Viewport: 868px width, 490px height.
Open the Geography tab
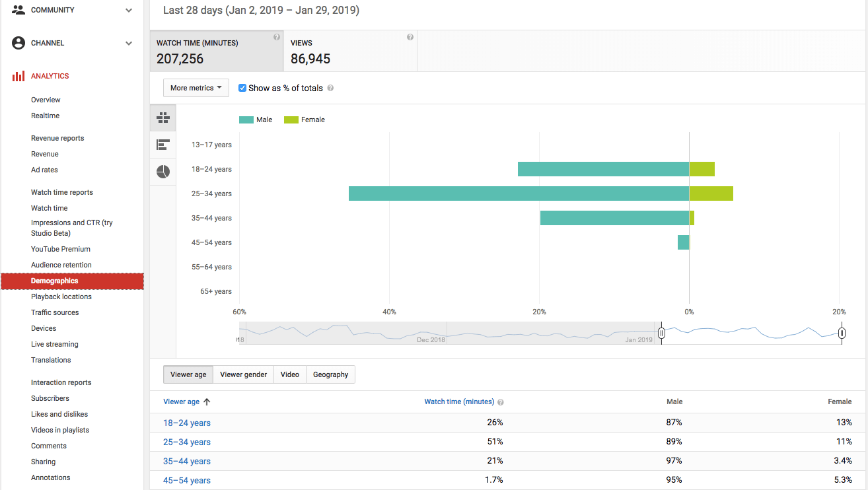pos(330,374)
